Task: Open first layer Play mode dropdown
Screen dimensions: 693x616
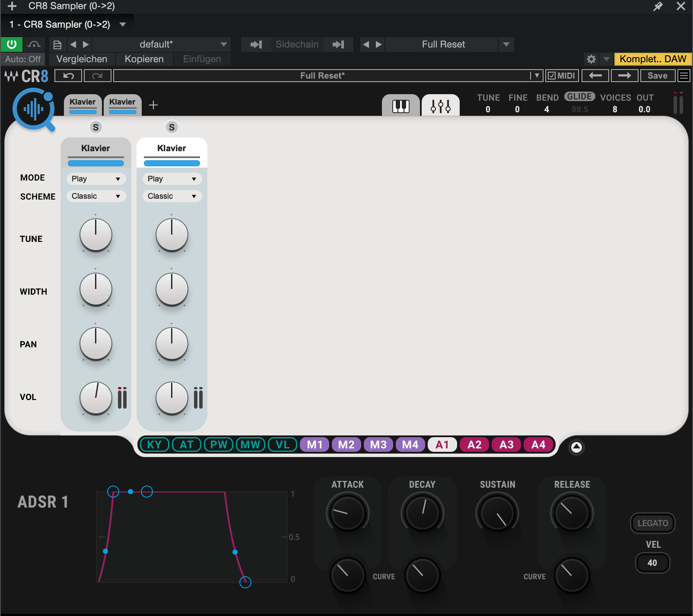Action: coord(96,179)
